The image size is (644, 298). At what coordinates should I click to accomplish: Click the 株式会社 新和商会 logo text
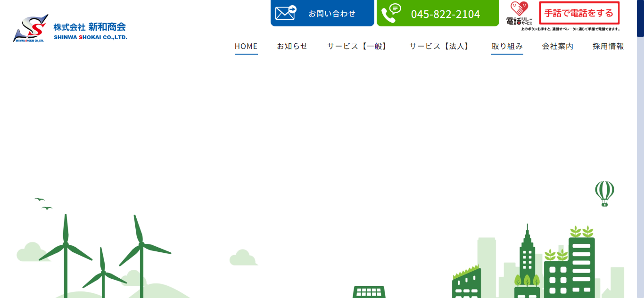pyautogui.click(x=90, y=27)
